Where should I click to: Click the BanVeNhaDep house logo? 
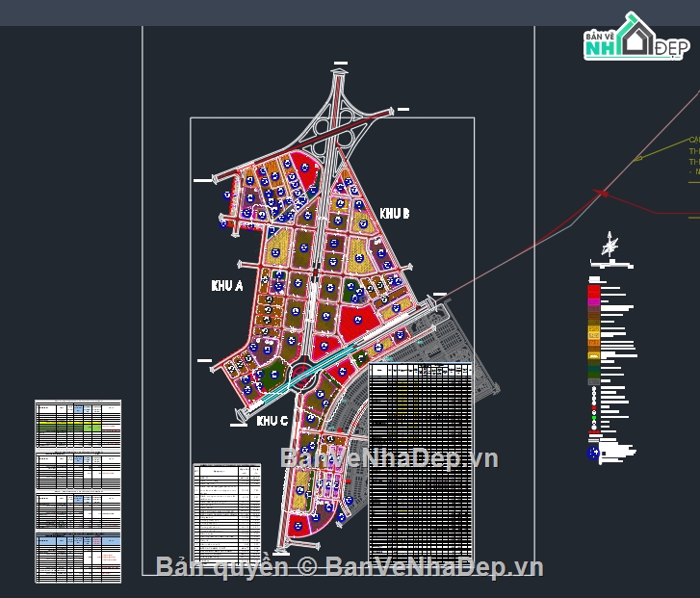(x=636, y=37)
